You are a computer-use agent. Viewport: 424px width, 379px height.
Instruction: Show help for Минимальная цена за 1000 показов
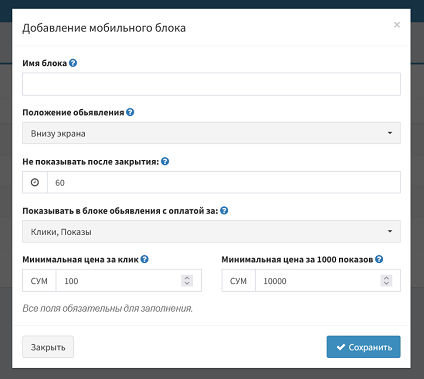click(x=379, y=259)
